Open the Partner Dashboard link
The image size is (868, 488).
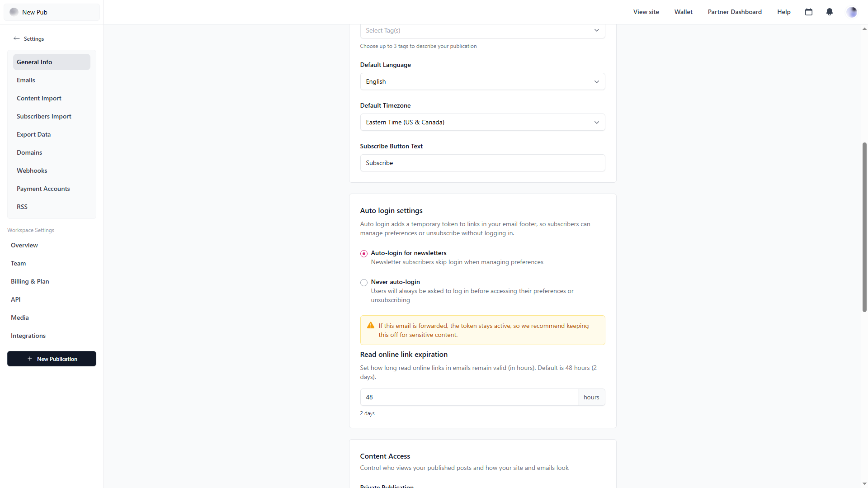click(735, 12)
